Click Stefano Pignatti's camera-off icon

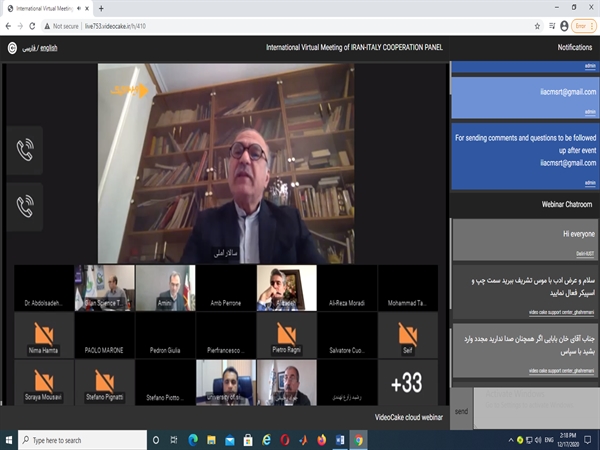tap(104, 381)
